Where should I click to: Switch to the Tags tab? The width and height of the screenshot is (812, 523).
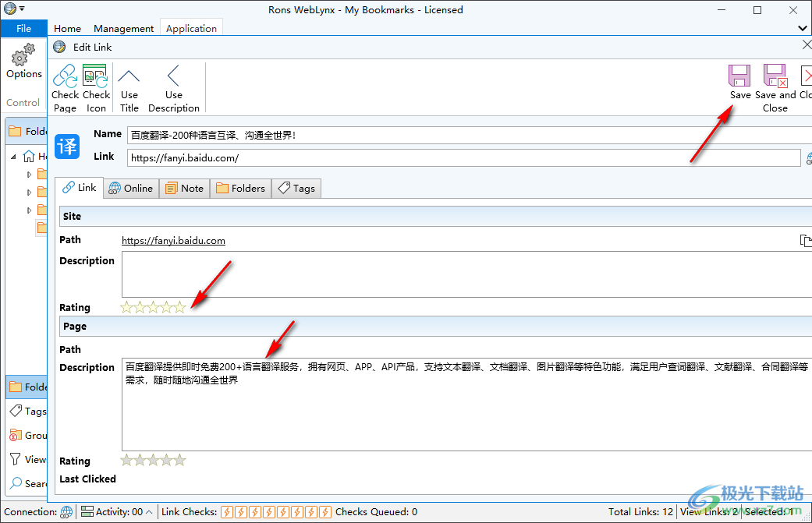click(296, 188)
